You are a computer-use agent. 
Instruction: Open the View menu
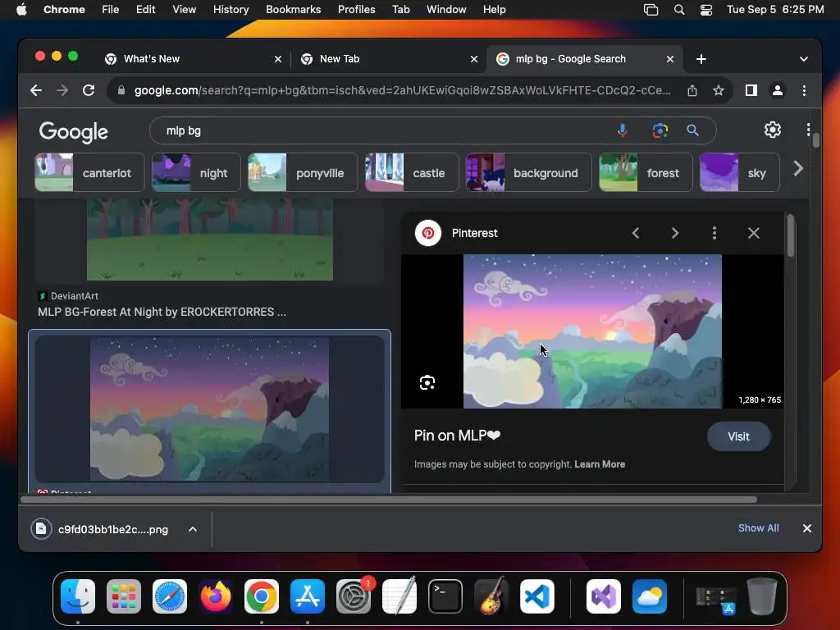184,10
